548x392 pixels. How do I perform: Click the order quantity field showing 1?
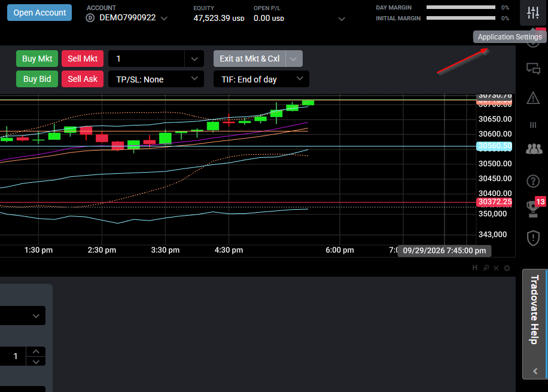(147, 59)
